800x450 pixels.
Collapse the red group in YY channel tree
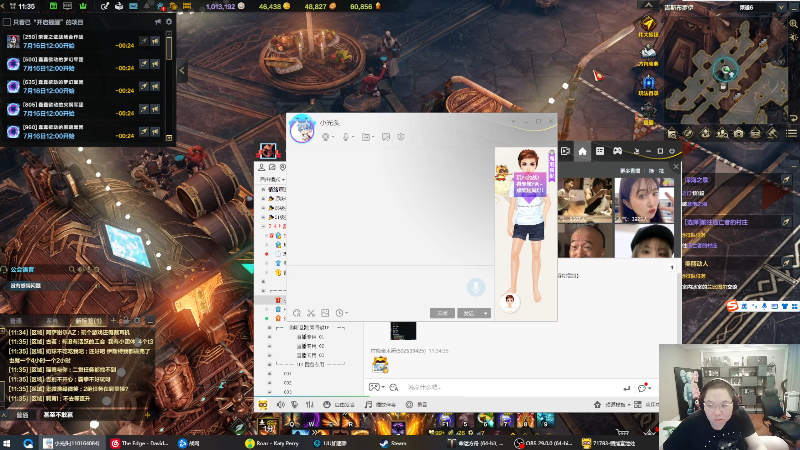(264, 226)
